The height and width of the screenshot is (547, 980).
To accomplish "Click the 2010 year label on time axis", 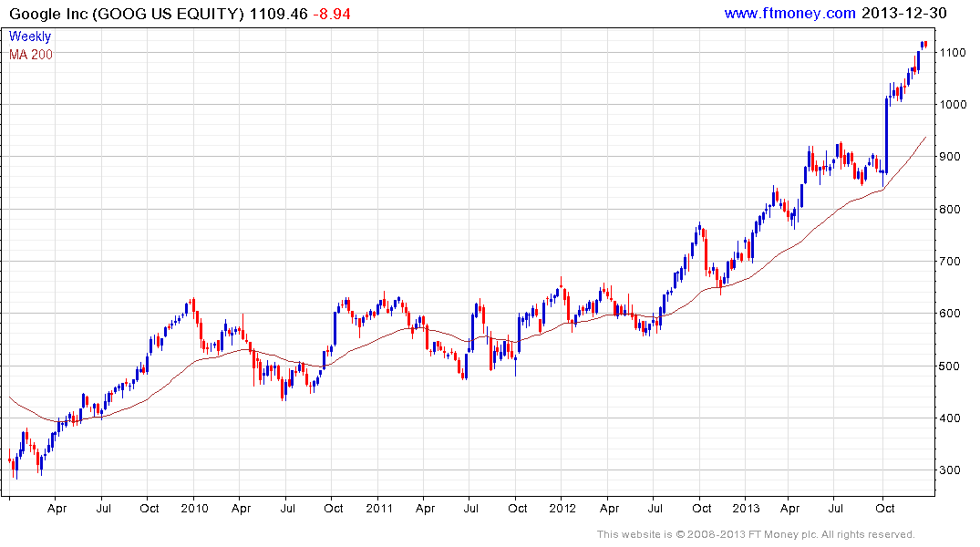I will point(194,508).
